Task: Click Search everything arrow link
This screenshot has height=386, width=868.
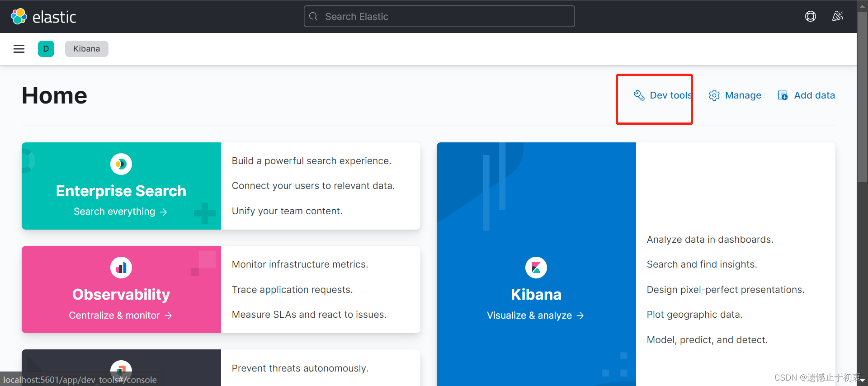Action: tap(121, 212)
